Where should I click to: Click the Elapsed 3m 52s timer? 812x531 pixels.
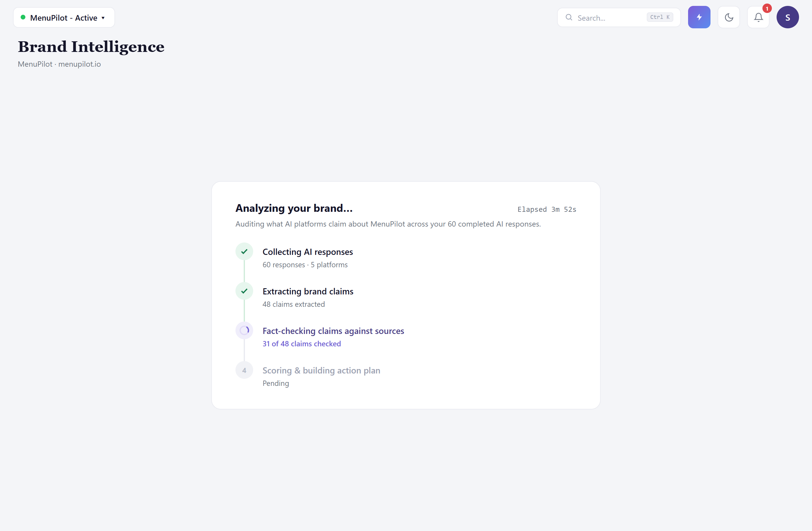(547, 209)
